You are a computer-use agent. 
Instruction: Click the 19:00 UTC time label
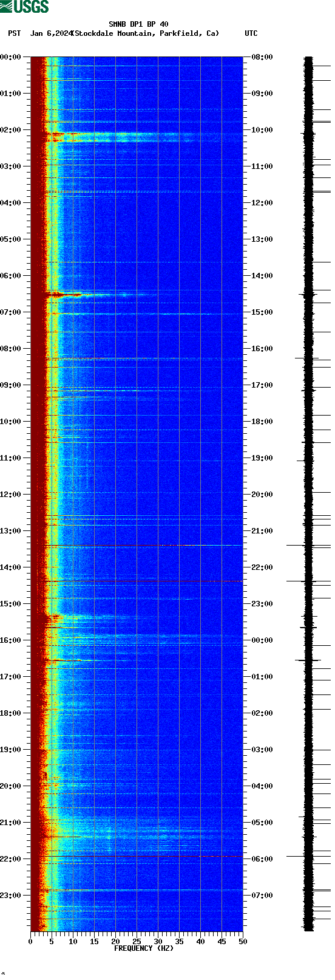click(262, 458)
